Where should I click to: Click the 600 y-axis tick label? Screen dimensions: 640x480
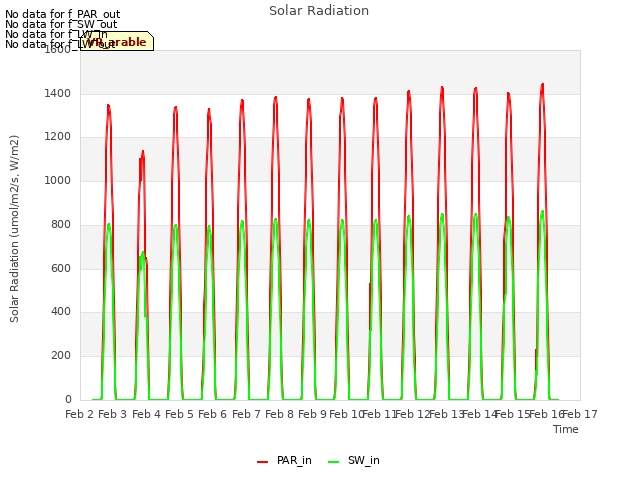pos(61,268)
